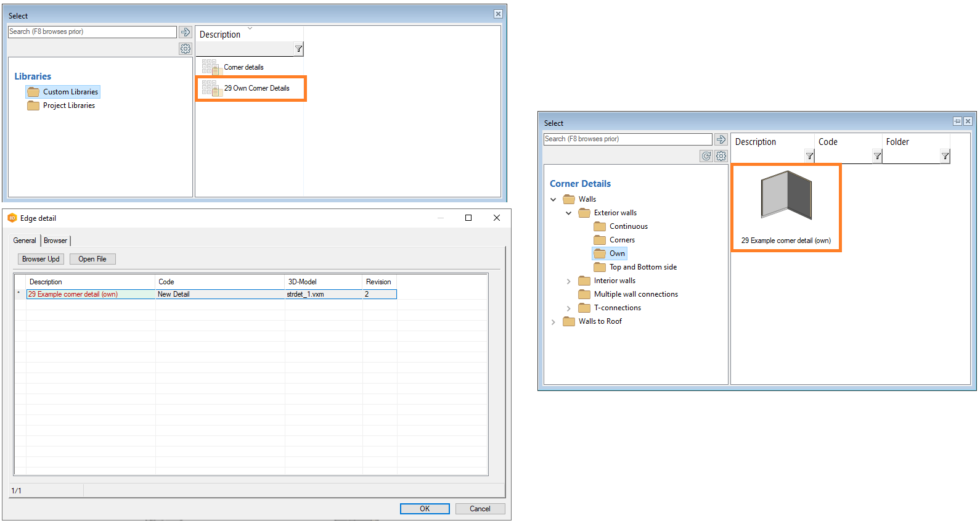Image resolution: width=980 pixels, height=523 pixels.
Task: Confirm with OK in Edge detail
Action: [425, 509]
